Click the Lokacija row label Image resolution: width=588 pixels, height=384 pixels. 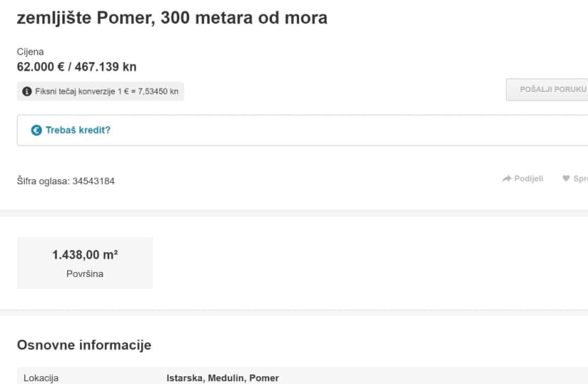[x=41, y=378]
